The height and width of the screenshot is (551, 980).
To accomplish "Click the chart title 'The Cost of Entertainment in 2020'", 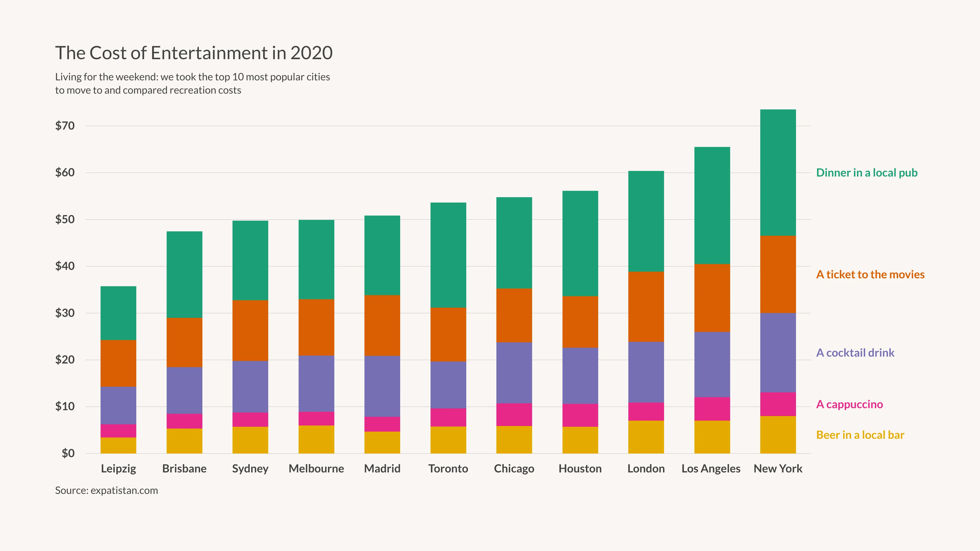I will tap(194, 53).
